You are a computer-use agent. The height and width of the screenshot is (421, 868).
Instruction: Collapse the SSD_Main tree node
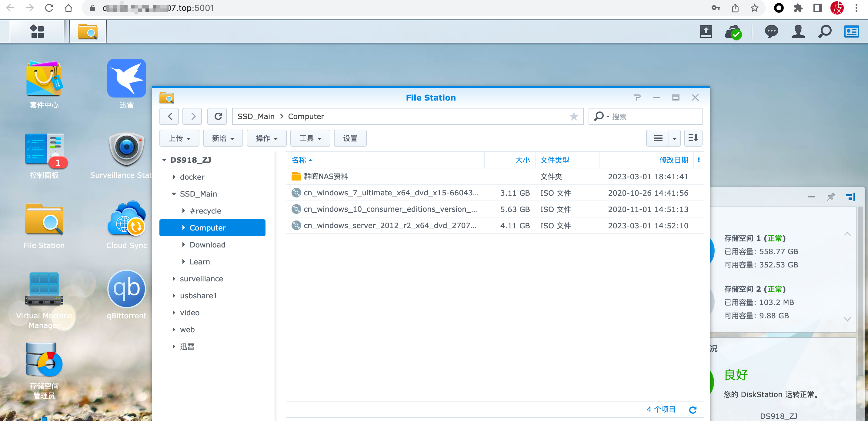(174, 194)
